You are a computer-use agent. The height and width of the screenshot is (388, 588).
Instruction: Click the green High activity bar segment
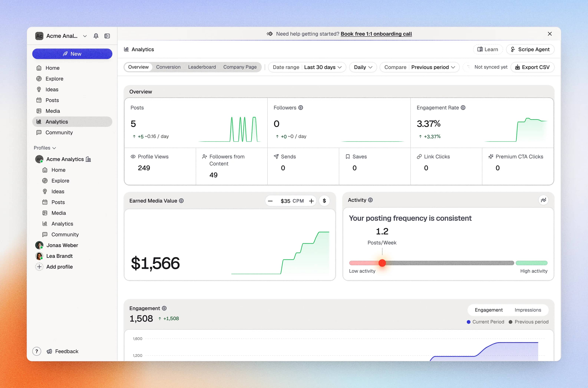tap(531, 263)
